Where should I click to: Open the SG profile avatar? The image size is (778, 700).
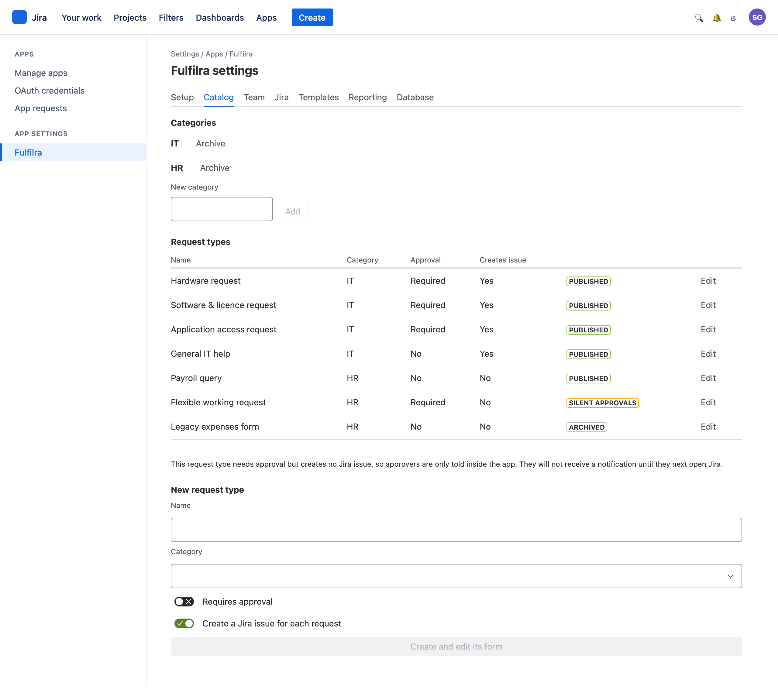[x=757, y=17]
